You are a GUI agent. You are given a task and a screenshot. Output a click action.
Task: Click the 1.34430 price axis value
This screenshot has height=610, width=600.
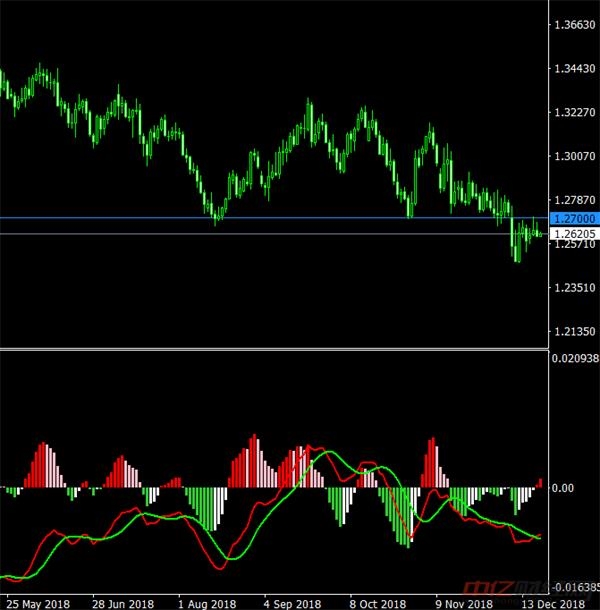(x=575, y=69)
